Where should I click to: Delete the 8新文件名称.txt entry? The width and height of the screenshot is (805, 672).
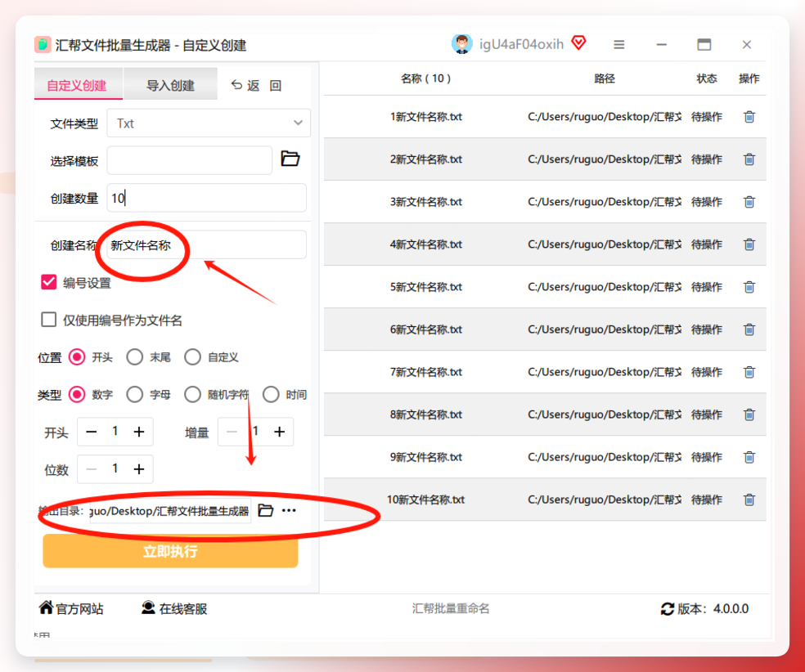click(749, 415)
